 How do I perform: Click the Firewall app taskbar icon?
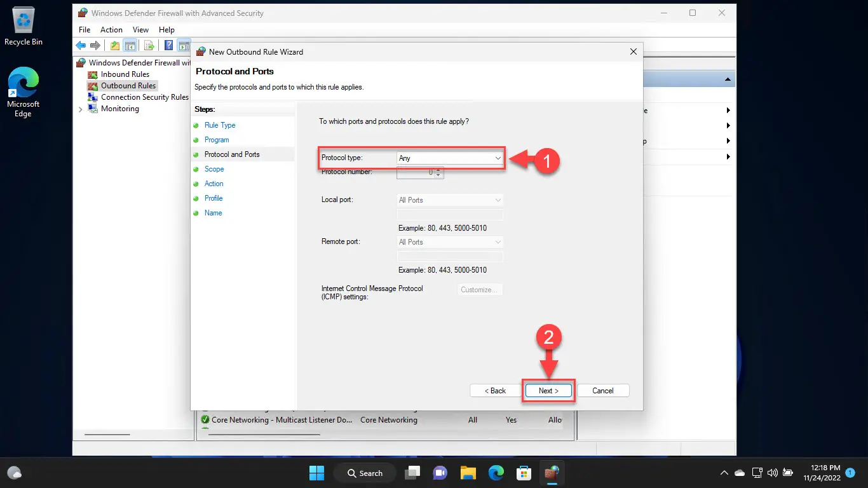click(x=552, y=473)
